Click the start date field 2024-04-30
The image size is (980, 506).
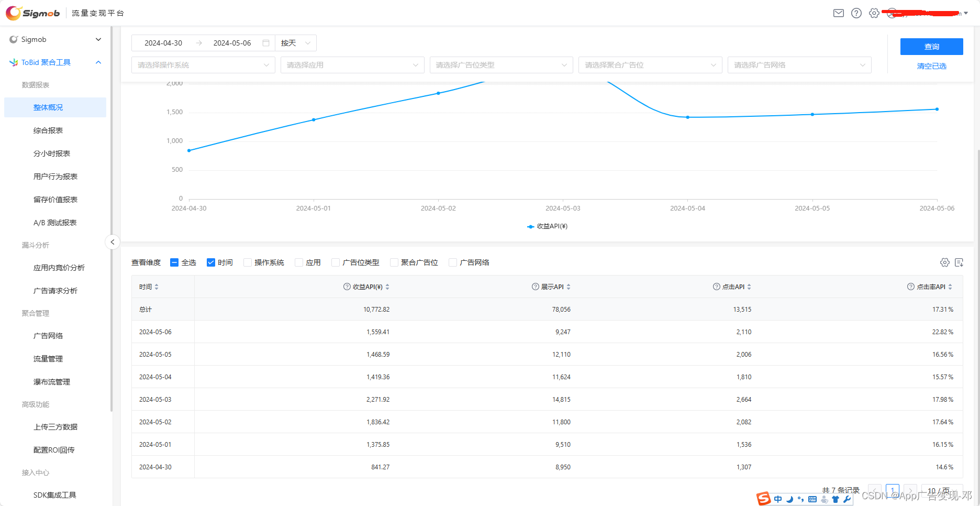click(163, 43)
